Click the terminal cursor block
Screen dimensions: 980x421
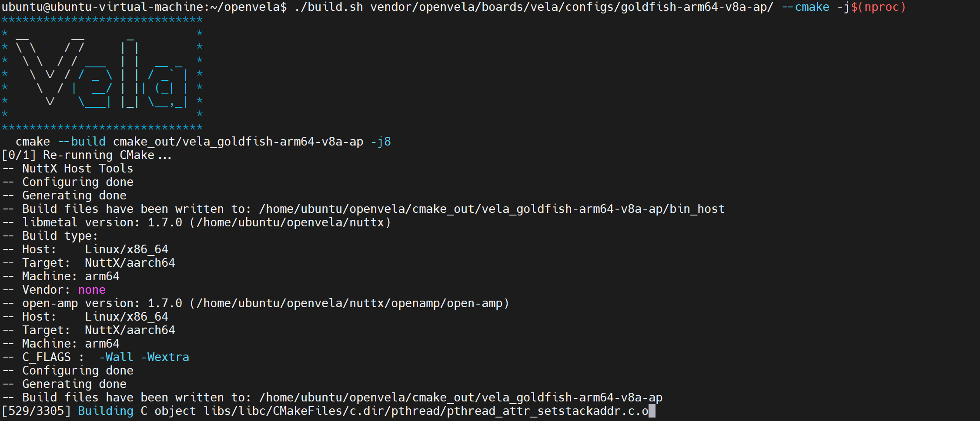[652, 411]
